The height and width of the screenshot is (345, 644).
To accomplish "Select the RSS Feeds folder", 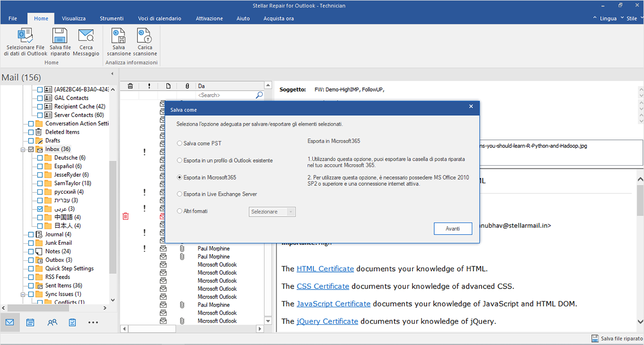I will 57,277.
